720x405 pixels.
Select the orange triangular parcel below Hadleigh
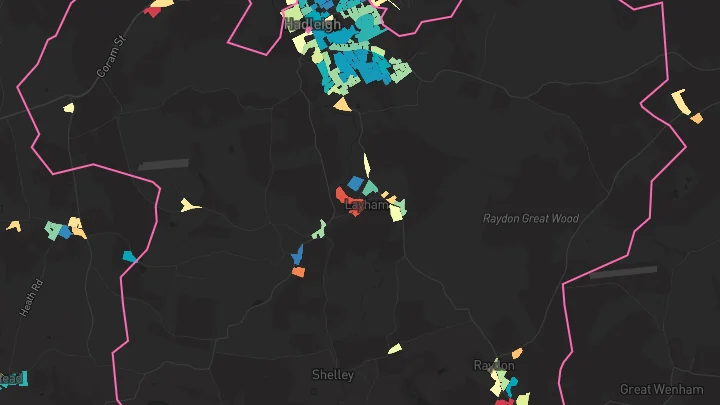[342, 105]
